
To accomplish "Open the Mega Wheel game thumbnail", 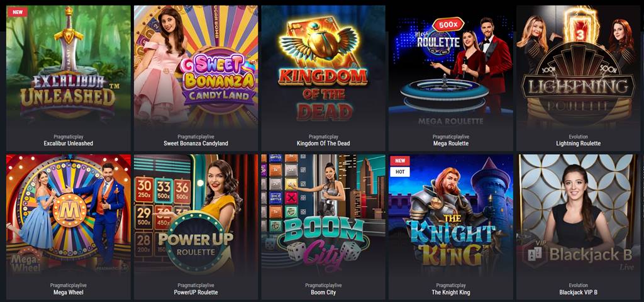I will [x=68, y=216].
